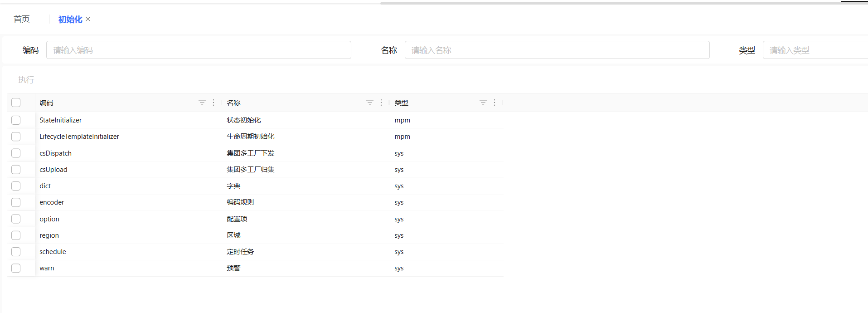Viewport: 868px width, 313px height.
Task: Click the 字典 name cell
Action: point(233,186)
